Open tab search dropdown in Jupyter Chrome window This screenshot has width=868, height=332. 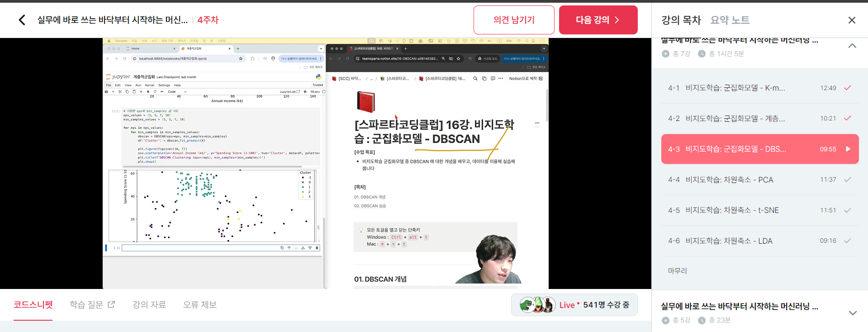pos(321,48)
